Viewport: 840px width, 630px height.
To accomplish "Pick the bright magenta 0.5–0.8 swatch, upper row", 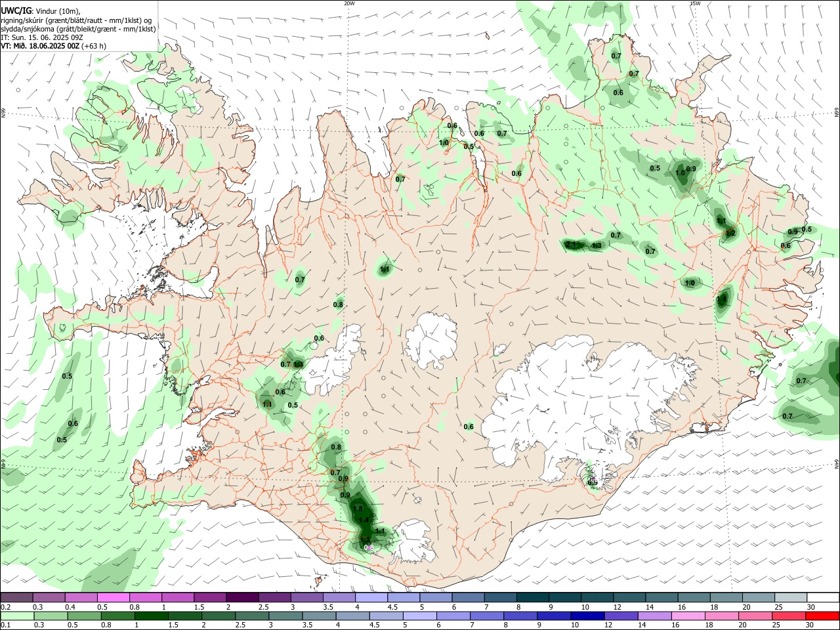I will pos(114,597).
